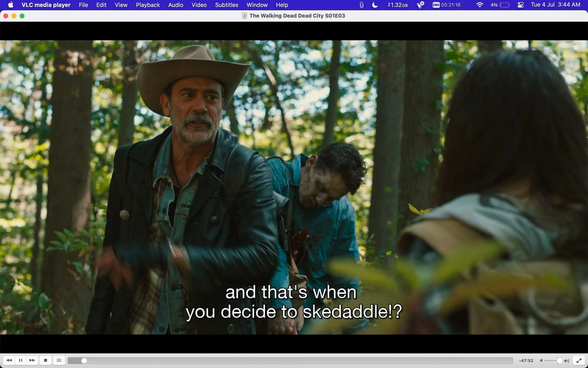This screenshot has width=588, height=368.
Task: Rewind with the skip backward button
Action: 9,360
